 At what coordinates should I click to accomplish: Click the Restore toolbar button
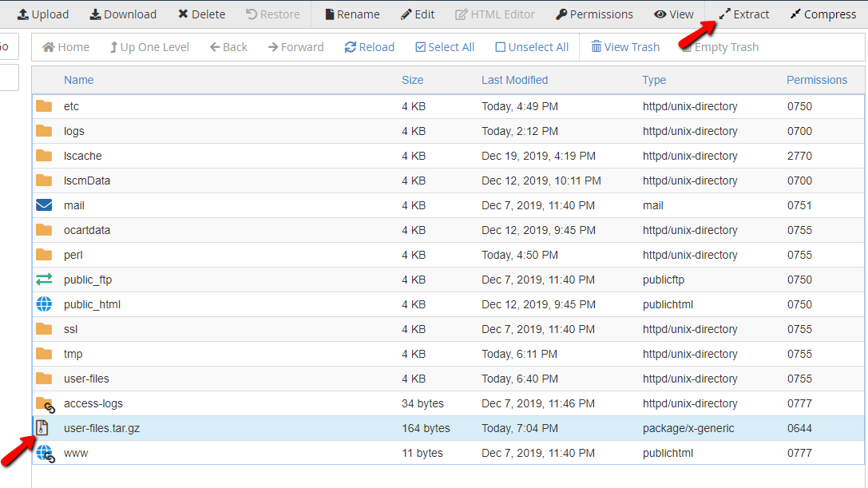(273, 14)
